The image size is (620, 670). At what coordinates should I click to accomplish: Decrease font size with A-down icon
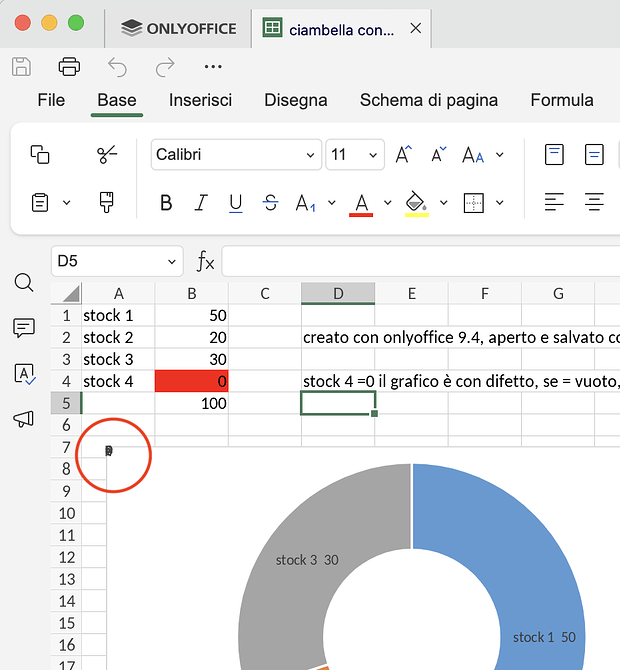click(x=438, y=154)
